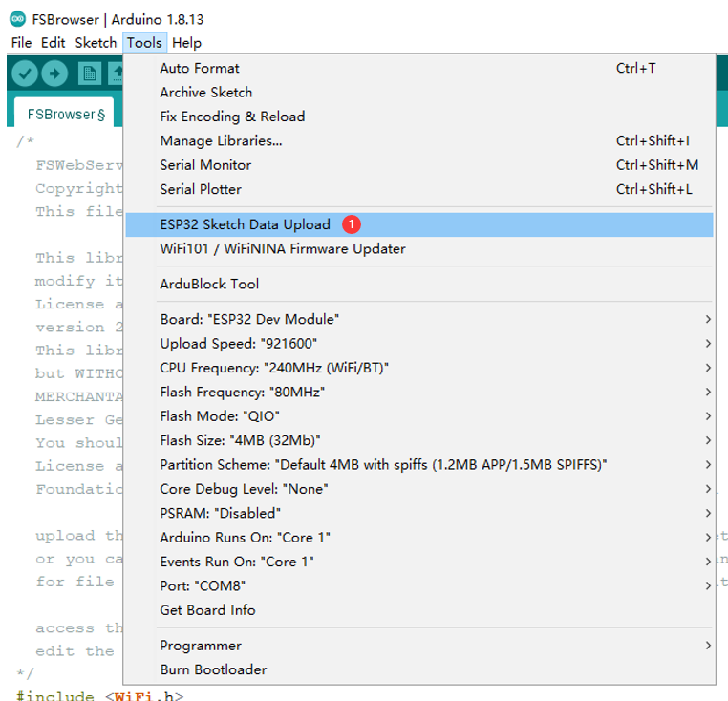Click the "Lesser Ge" comment line
The width and height of the screenshot is (728, 701).
pyautogui.click(x=79, y=419)
